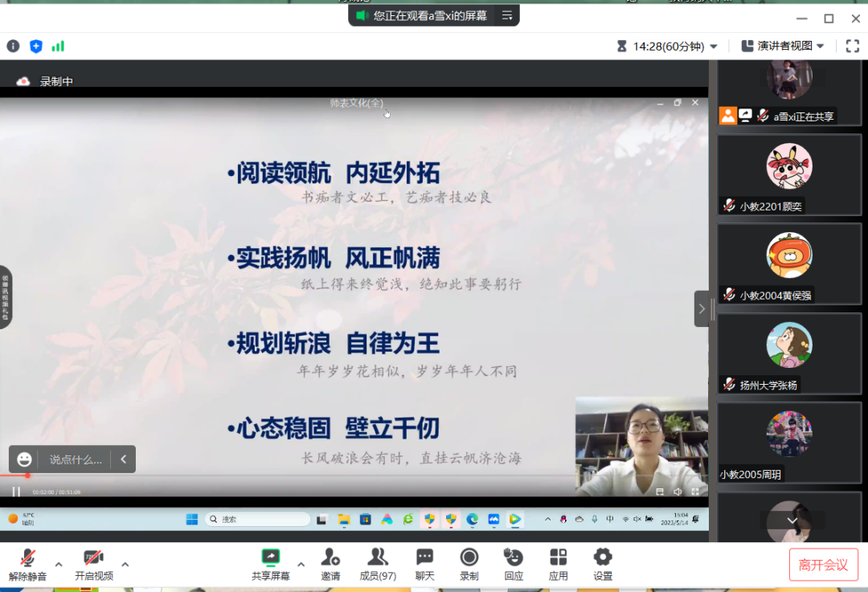Click the 共享屏幕 share screen button
The image size is (868, 592).
tap(271, 564)
